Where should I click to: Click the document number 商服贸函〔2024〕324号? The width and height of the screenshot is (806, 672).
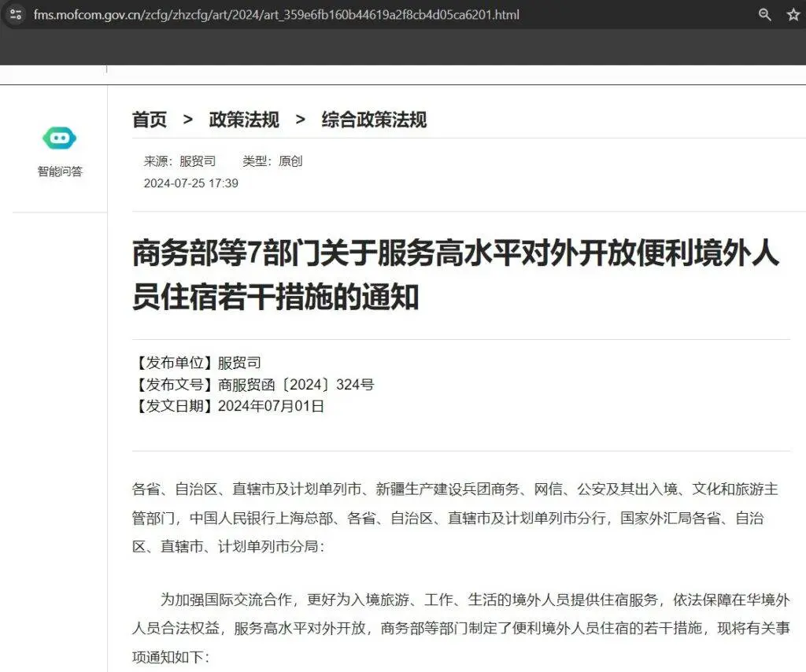tap(296, 384)
